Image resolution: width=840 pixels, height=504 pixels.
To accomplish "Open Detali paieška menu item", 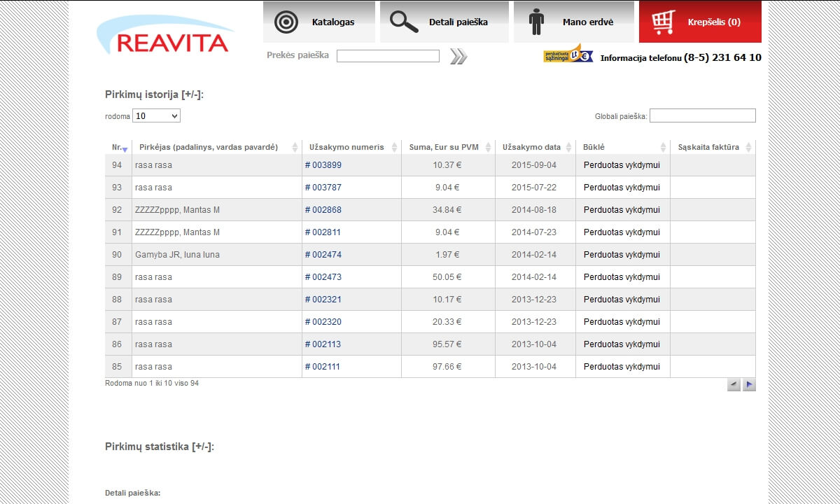I will (x=444, y=22).
